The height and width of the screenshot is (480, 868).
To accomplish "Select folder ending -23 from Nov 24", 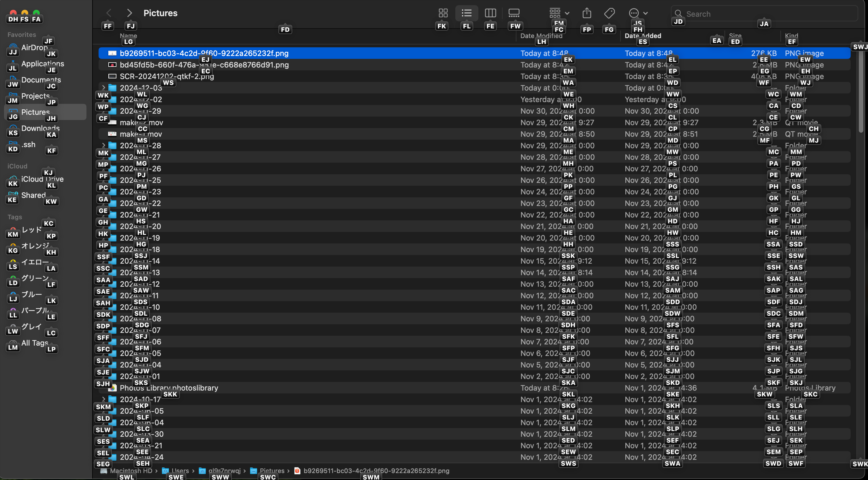I will coord(474,192).
